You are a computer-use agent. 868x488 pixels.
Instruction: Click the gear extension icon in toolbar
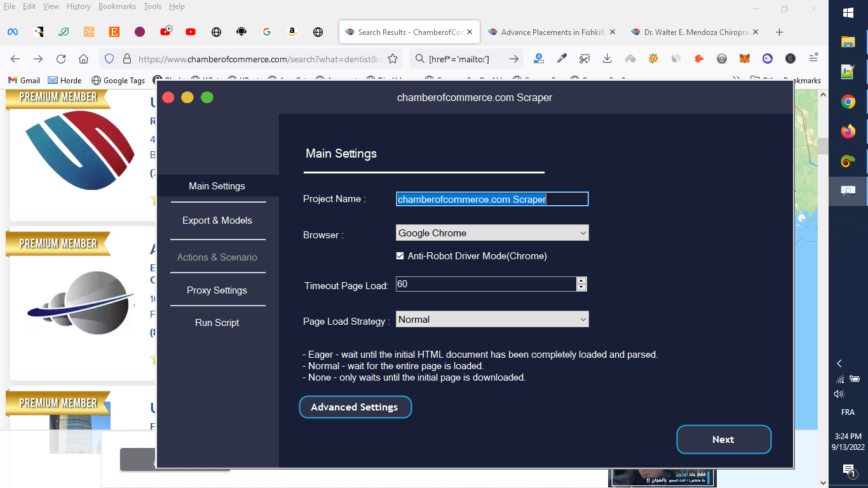coord(722,59)
